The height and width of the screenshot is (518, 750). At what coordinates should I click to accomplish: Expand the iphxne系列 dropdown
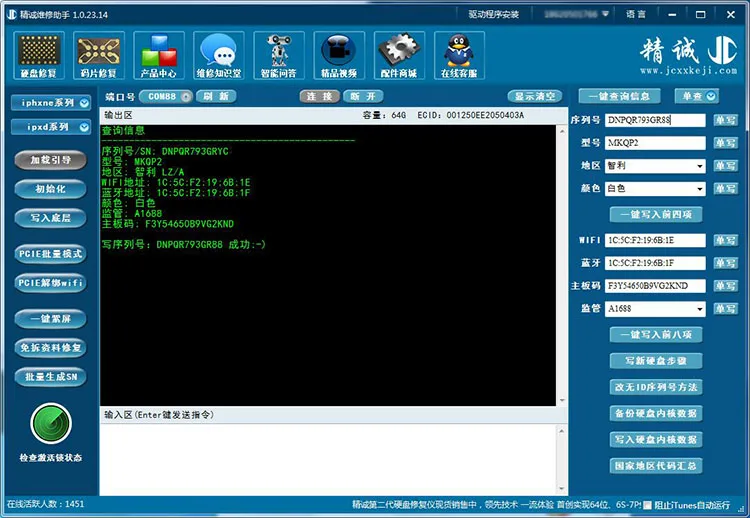click(51, 103)
